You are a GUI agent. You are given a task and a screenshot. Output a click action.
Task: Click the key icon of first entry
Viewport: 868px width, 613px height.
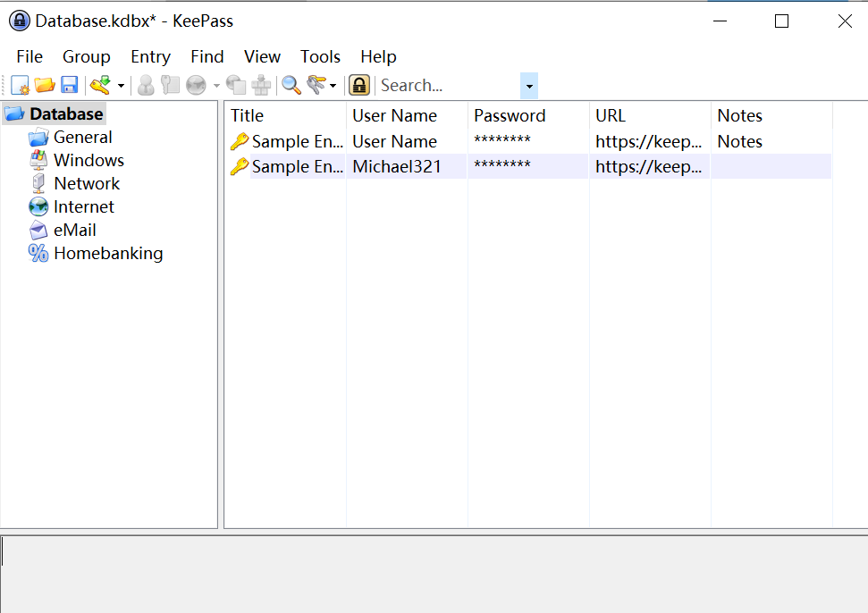240,141
